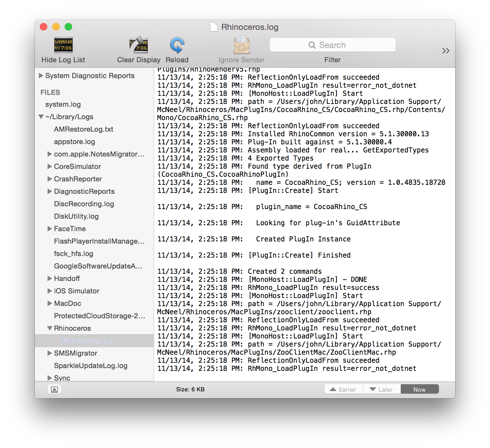Collapse the Rhinoceros folder

(50, 328)
